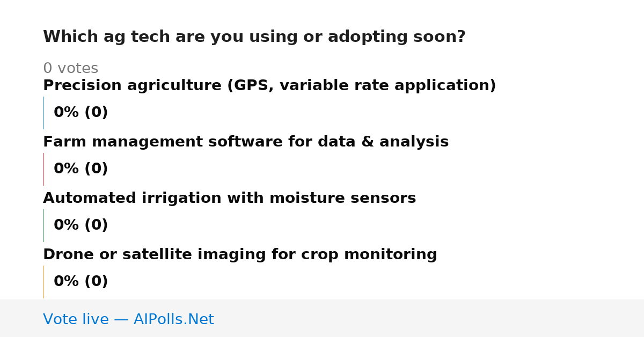Click the poll question about ag tech
The width and height of the screenshot is (644, 337).
pos(254,37)
